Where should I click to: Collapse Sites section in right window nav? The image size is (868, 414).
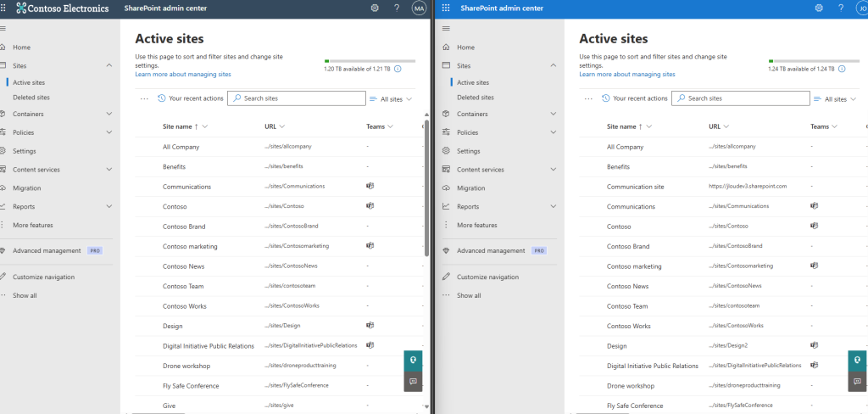(553, 65)
